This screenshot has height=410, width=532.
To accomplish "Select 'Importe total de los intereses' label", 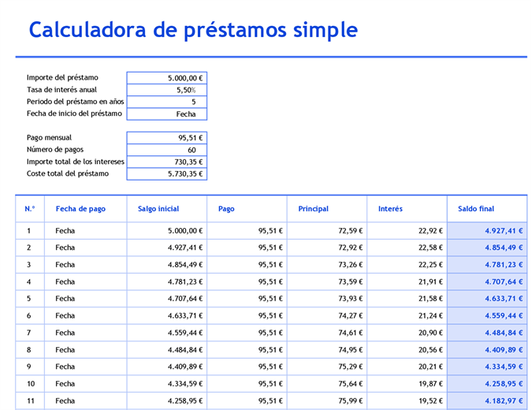I will pyautogui.click(x=76, y=162).
